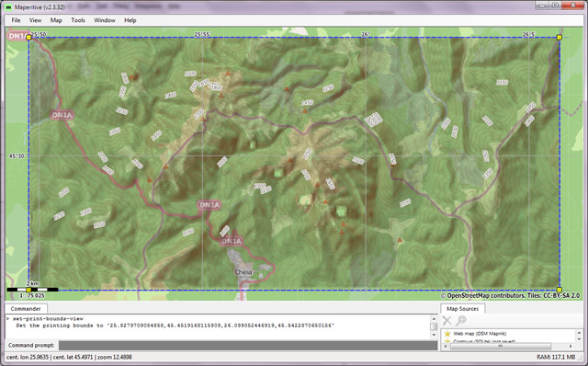Select the Map Sources tab
The width and height of the screenshot is (588, 366).
click(x=462, y=309)
